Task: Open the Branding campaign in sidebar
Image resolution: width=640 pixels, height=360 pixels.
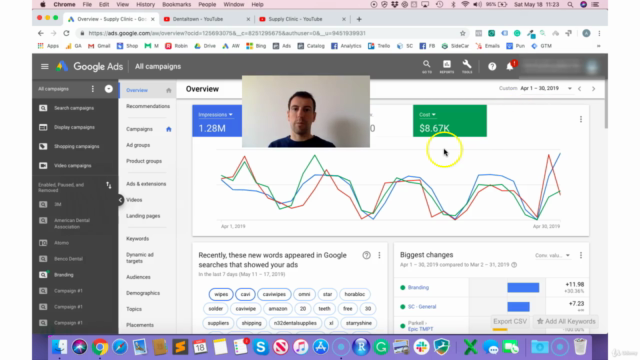Action: pos(64,275)
